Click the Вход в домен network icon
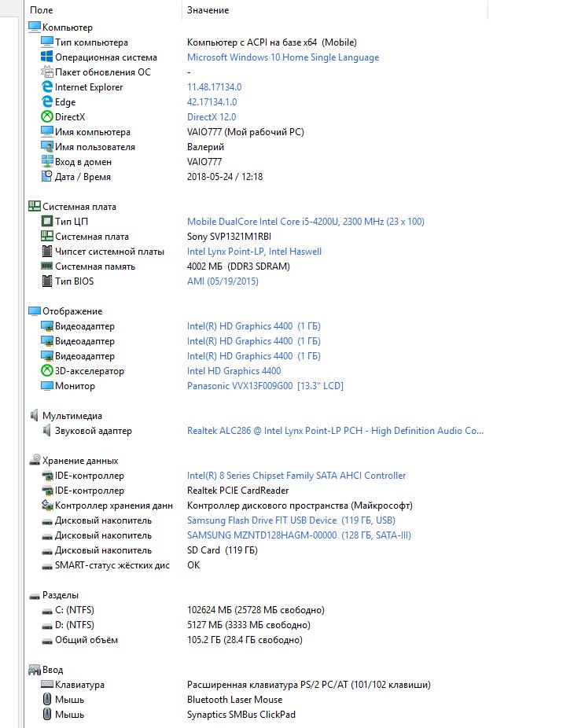Image resolution: width=574 pixels, height=728 pixels. click(47, 162)
